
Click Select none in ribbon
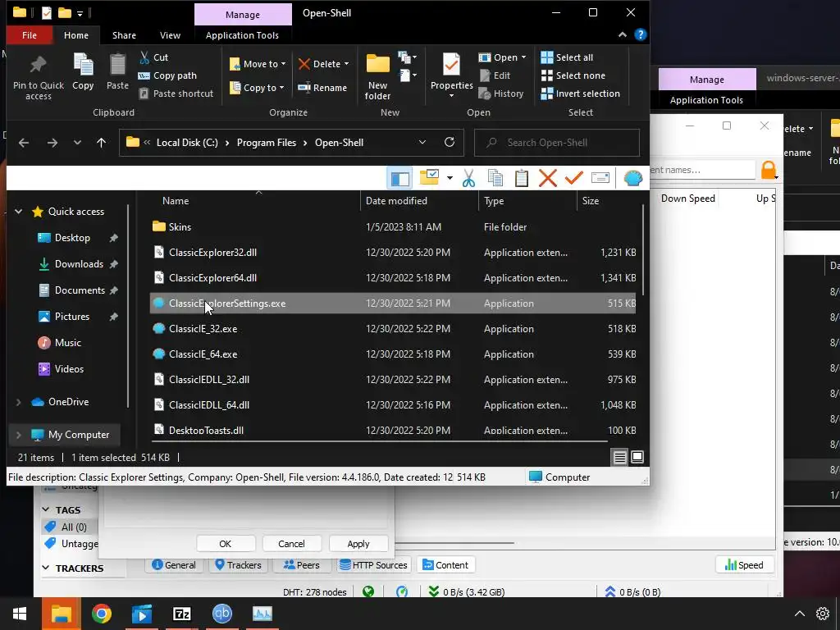[573, 75]
